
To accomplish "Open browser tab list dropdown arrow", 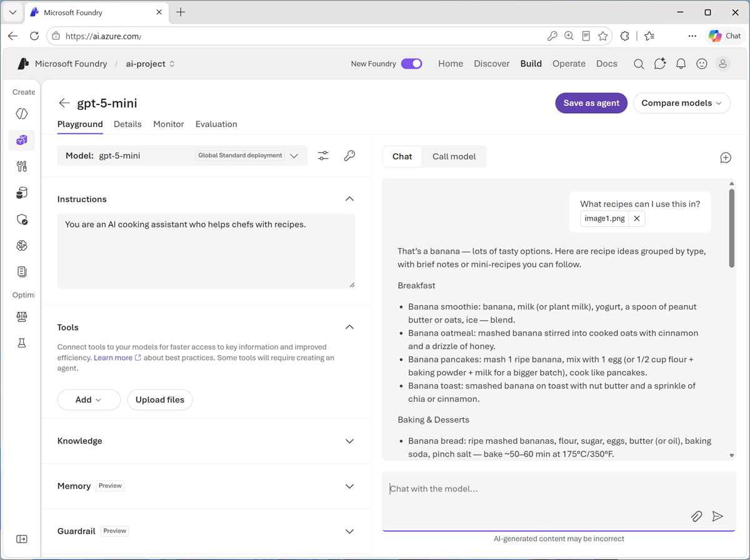I will [x=12, y=12].
